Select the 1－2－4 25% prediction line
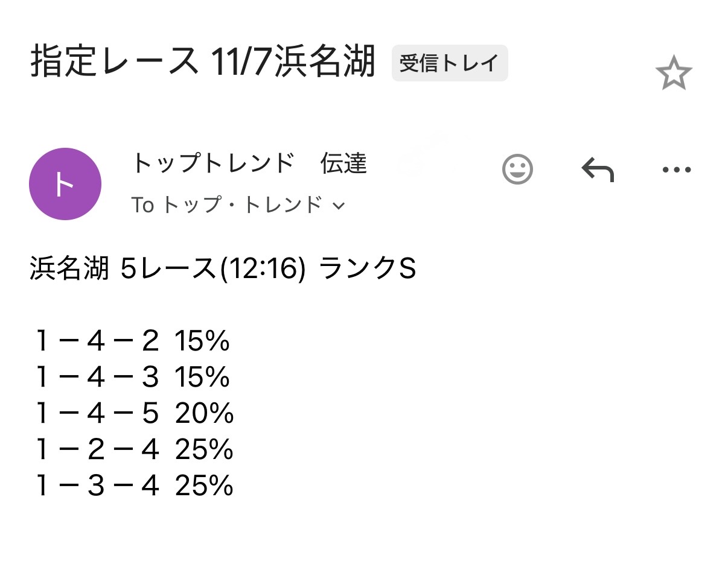Screen dimensions: 728x570 click(134, 450)
